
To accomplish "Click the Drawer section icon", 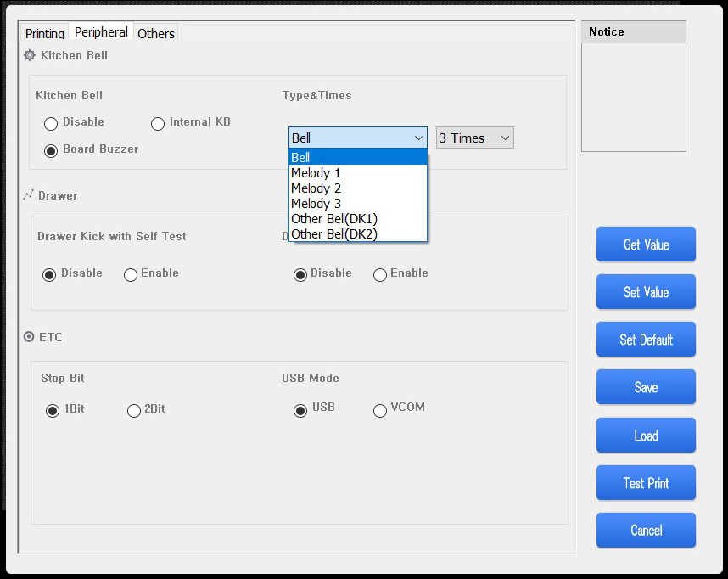I will coord(28,195).
